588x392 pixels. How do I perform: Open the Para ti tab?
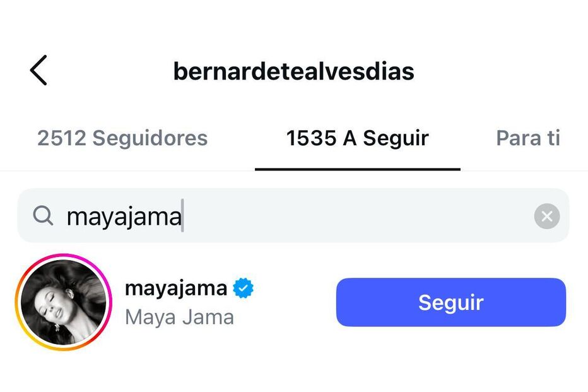528,138
